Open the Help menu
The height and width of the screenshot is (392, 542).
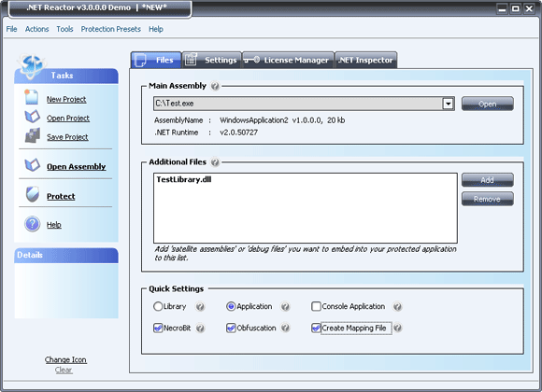pyautogui.click(x=156, y=29)
